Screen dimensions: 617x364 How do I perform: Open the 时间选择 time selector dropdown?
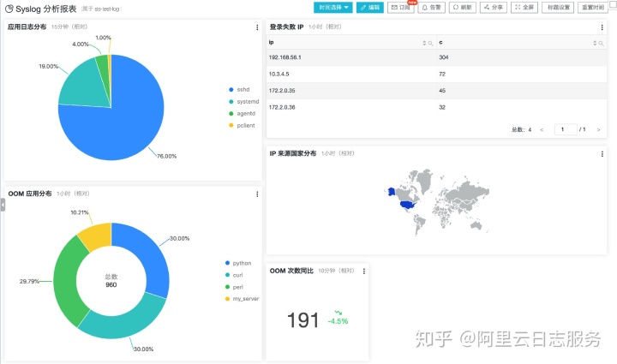pos(332,8)
